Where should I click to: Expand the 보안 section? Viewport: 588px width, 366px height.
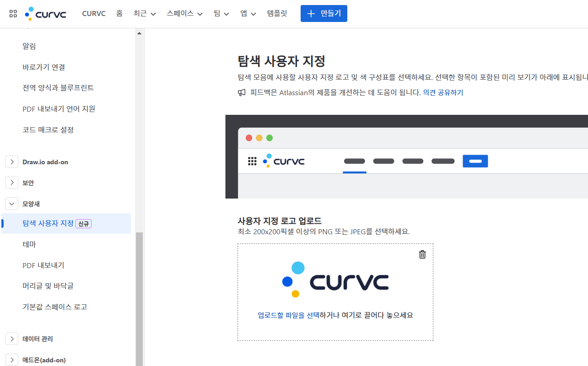click(x=12, y=183)
